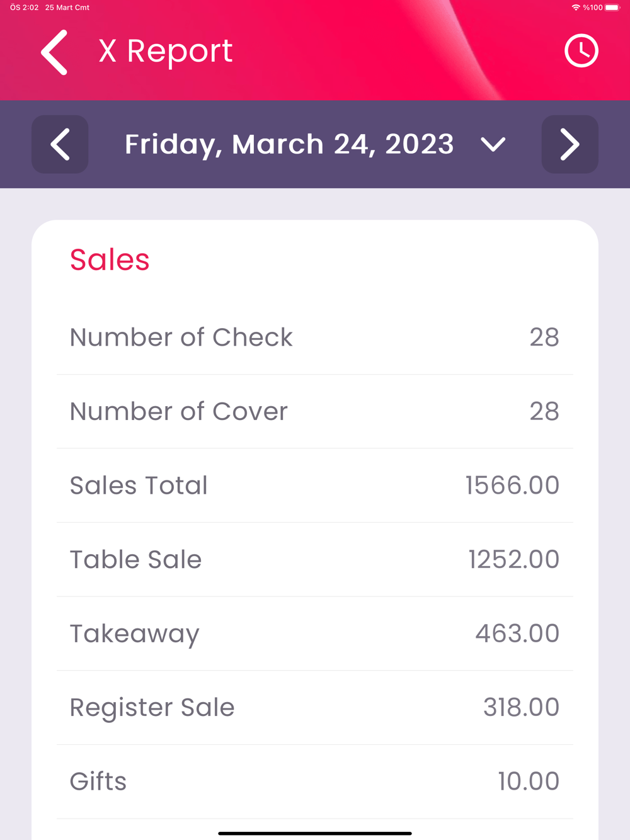
Task: Tap the X Report title
Action: point(166,51)
